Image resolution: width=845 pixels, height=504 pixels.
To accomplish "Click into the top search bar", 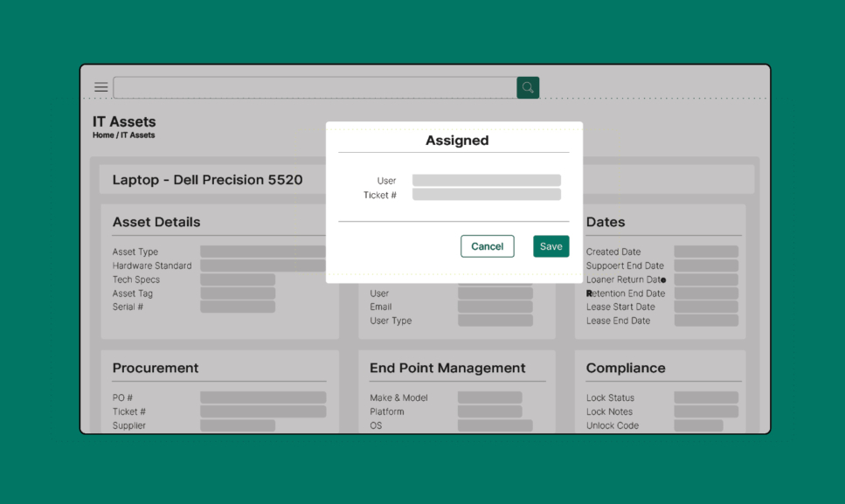I will (x=315, y=87).
